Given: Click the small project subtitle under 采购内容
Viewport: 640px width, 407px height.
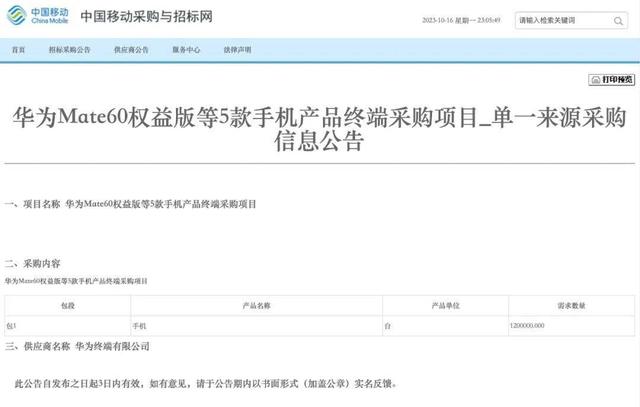Looking at the screenshot, I should coord(76,281).
